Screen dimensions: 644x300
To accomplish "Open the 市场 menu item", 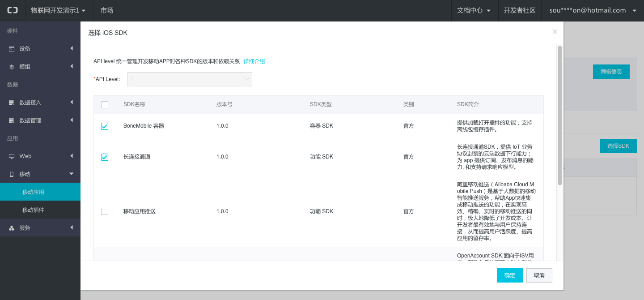I will point(107,10).
